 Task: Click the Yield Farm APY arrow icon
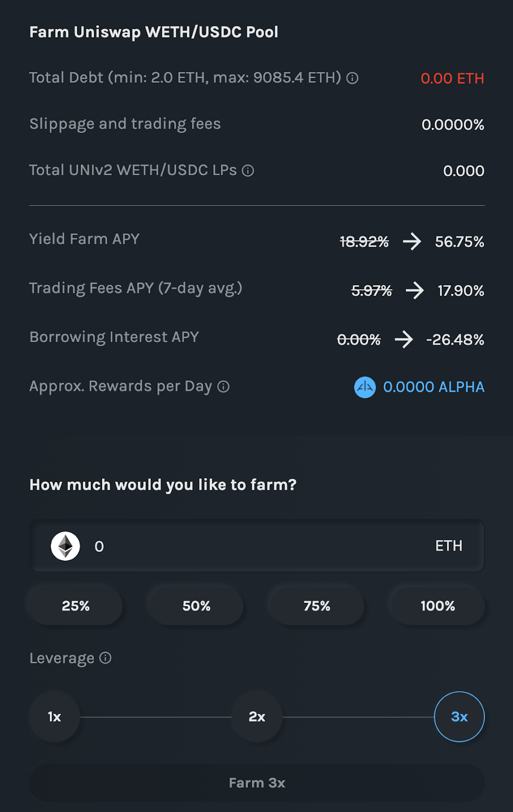pyautogui.click(x=412, y=242)
